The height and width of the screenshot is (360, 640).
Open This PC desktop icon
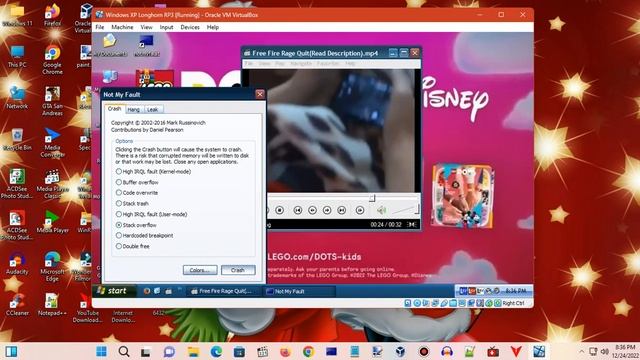17,57
